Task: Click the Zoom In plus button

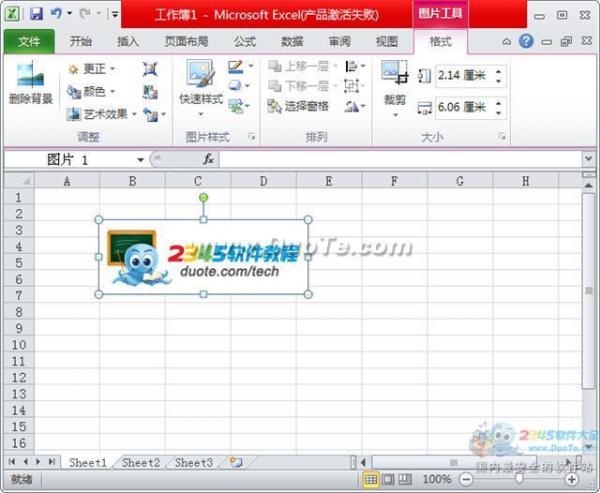Action: click(x=572, y=479)
